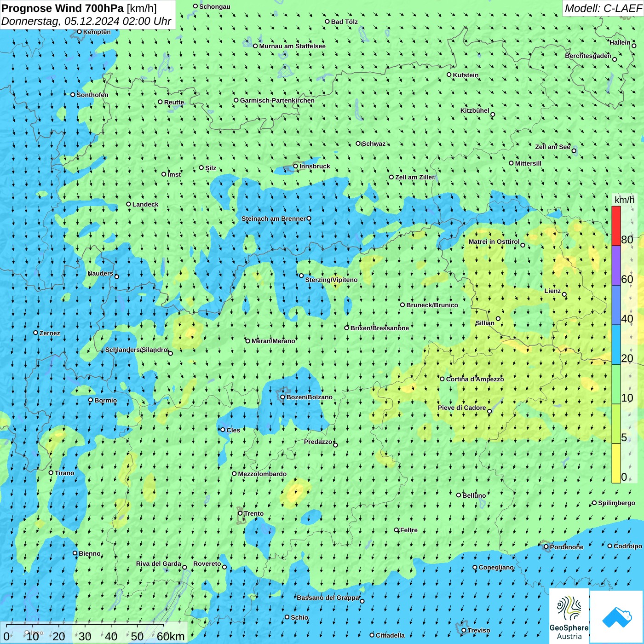The image size is (644, 644).
Task: Select the Bozen/Bolzano city marker
Action: (282, 397)
